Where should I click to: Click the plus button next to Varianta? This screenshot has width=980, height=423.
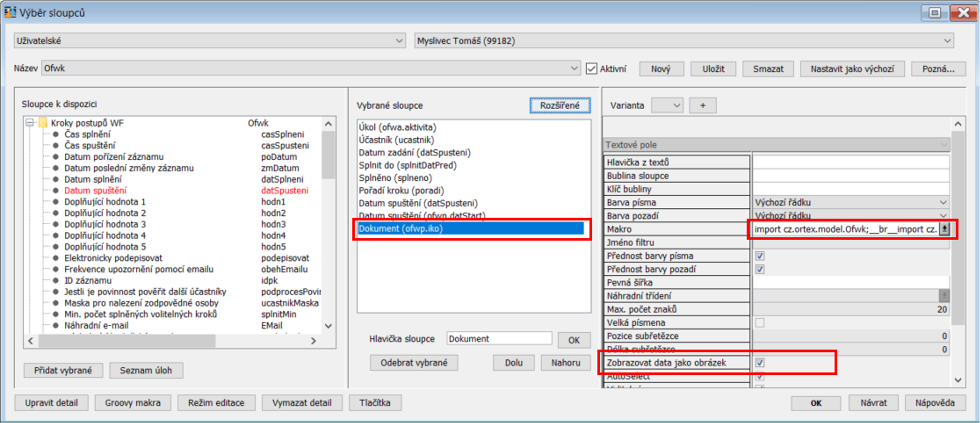click(702, 105)
